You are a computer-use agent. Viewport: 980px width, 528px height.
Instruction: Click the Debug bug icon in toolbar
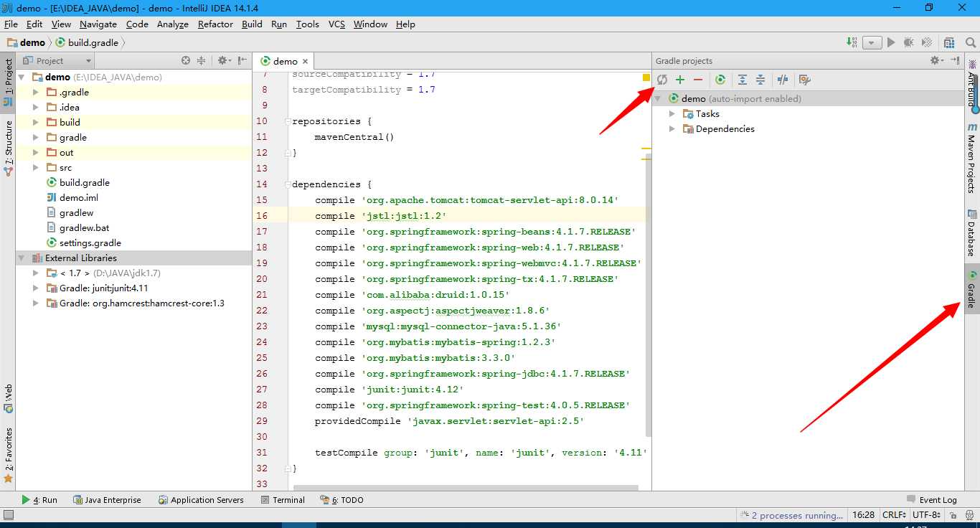click(909, 42)
